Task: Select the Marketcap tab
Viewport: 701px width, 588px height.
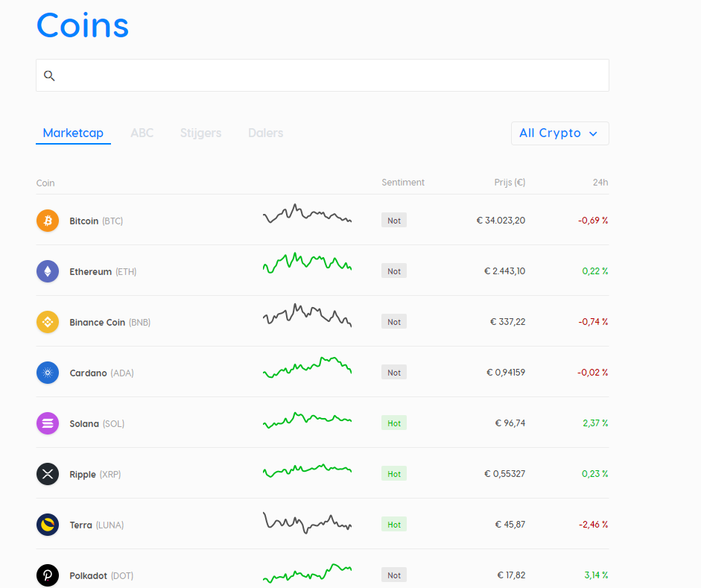Action: pyautogui.click(x=73, y=133)
